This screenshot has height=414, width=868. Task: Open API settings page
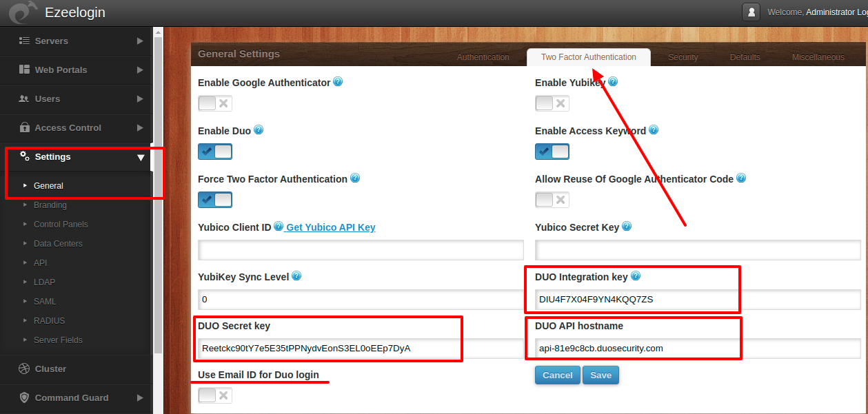[x=40, y=262]
